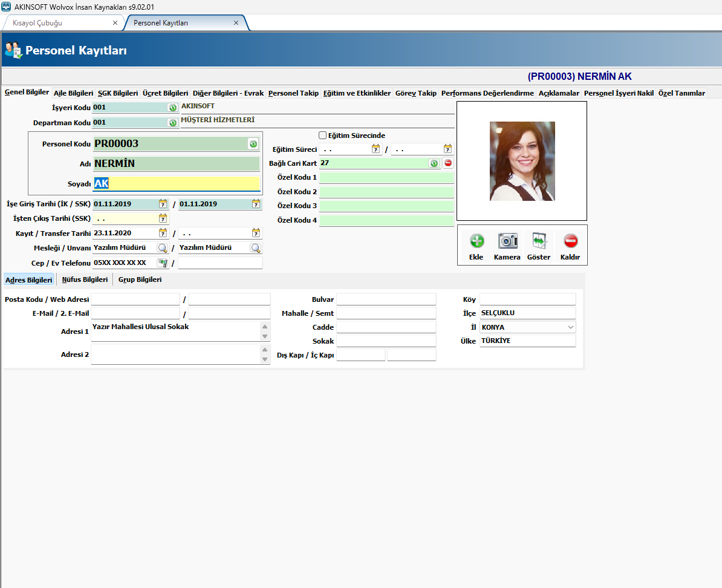
Task: Click the İşyeri Kodu lookup icon
Action: [x=173, y=107]
